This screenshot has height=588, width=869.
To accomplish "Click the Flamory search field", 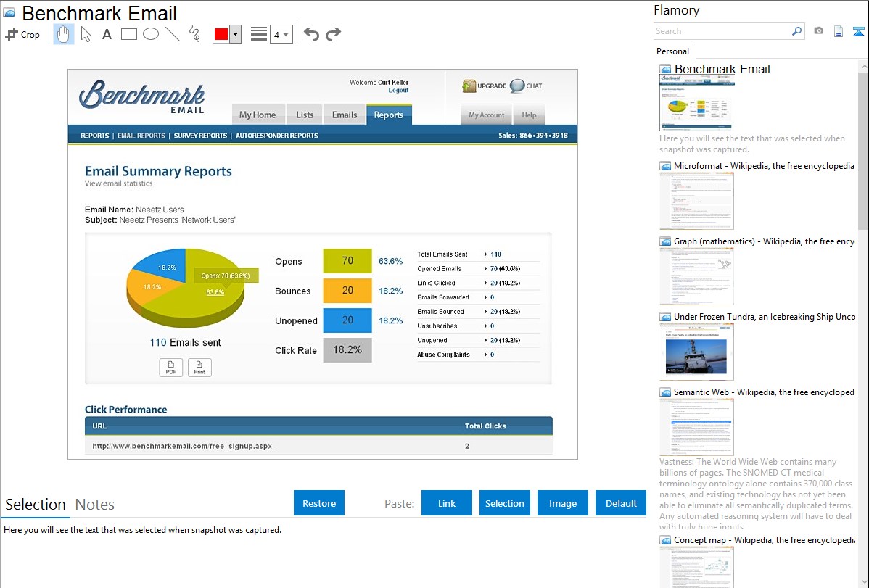I will tap(721, 31).
